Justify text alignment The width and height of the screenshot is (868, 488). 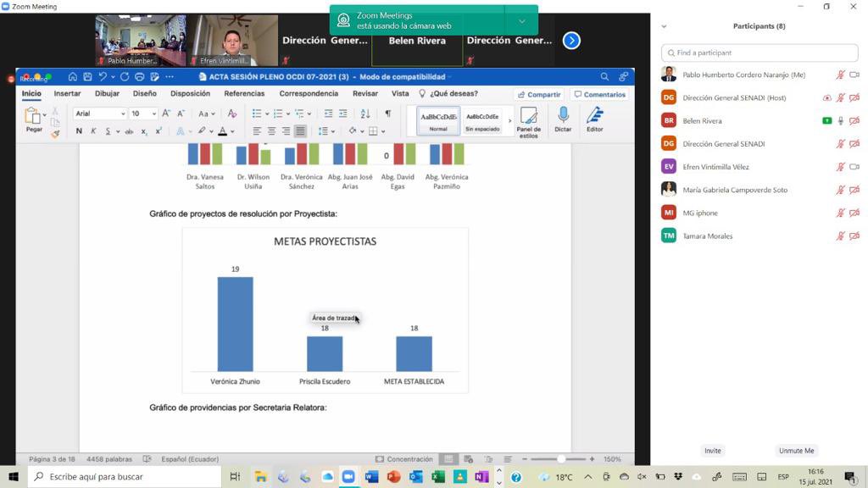(x=300, y=131)
